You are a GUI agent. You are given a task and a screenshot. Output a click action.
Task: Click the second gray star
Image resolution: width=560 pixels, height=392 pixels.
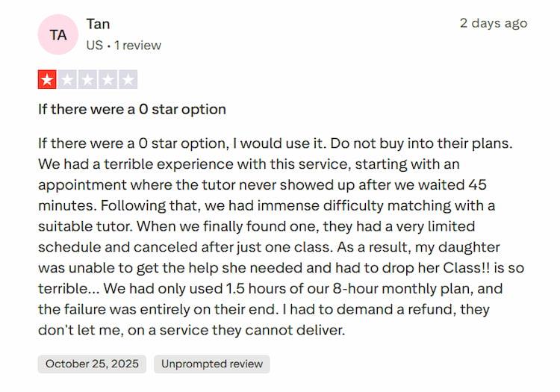coord(67,80)
